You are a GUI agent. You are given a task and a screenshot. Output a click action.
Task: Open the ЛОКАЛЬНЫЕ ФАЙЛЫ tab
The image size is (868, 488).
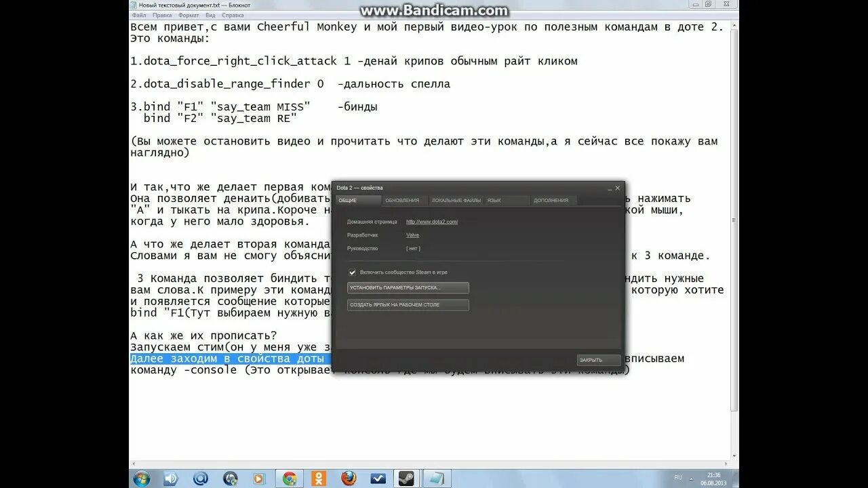[x=456, y=200]
